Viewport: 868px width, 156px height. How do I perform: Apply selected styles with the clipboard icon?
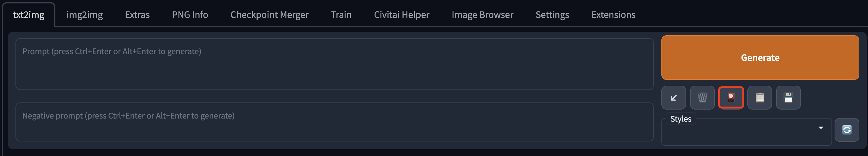coord(759,98)
